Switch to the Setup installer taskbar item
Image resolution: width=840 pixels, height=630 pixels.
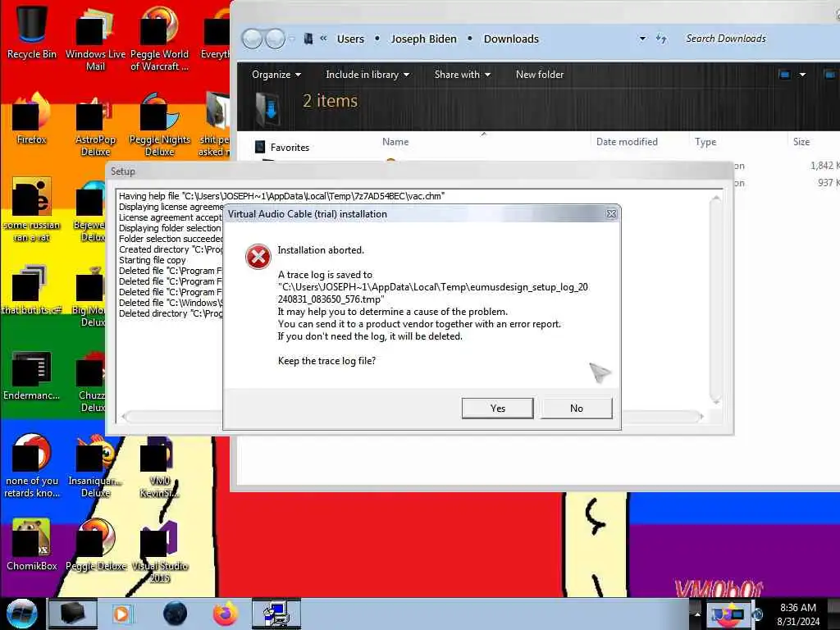[276, 614]
